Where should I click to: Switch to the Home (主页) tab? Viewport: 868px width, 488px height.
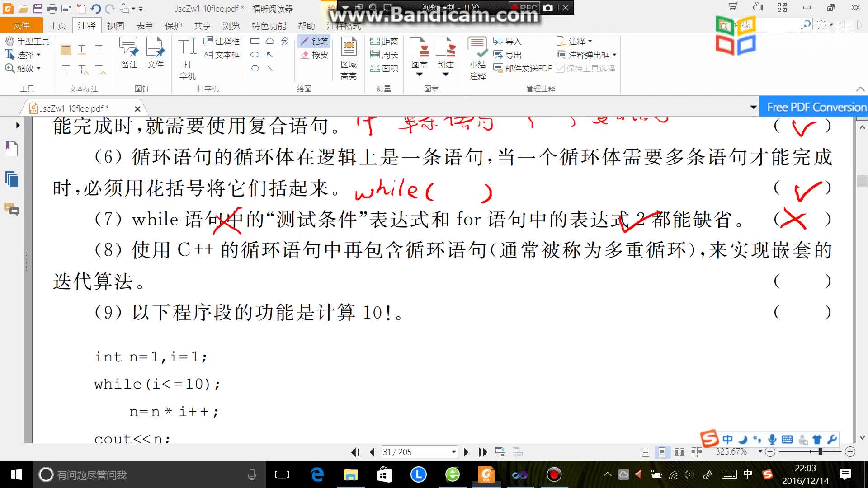58,26
